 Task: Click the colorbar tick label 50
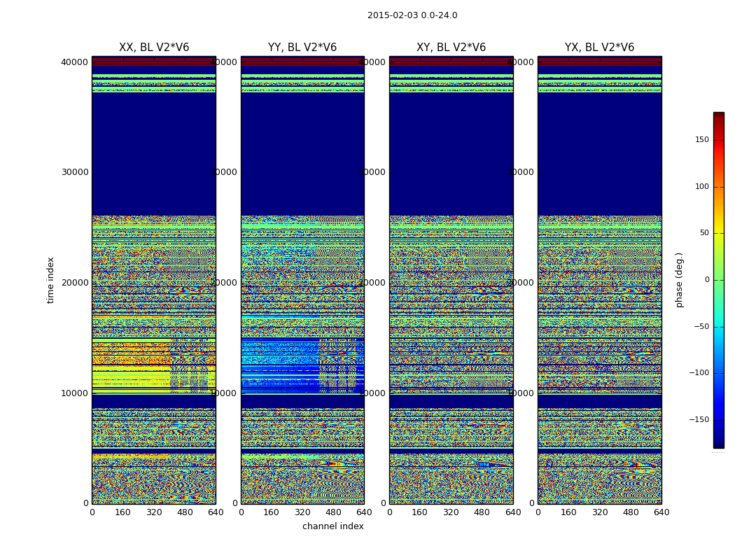pyautogui.click(x=704, y=233)
